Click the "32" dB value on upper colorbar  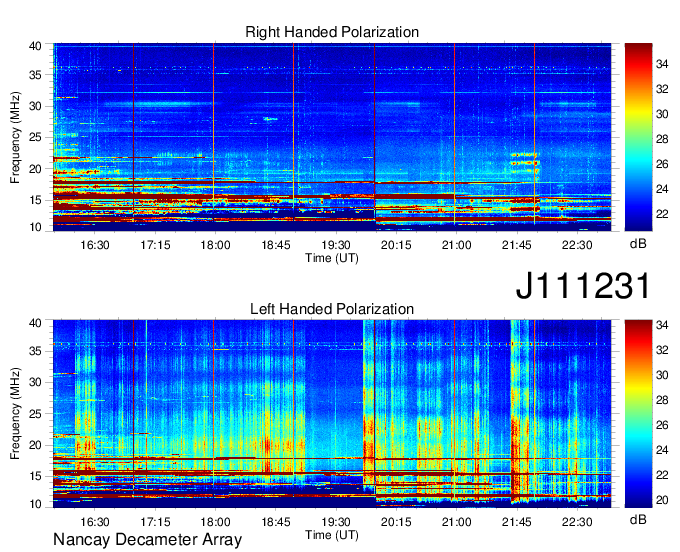(x=662, y=89)
